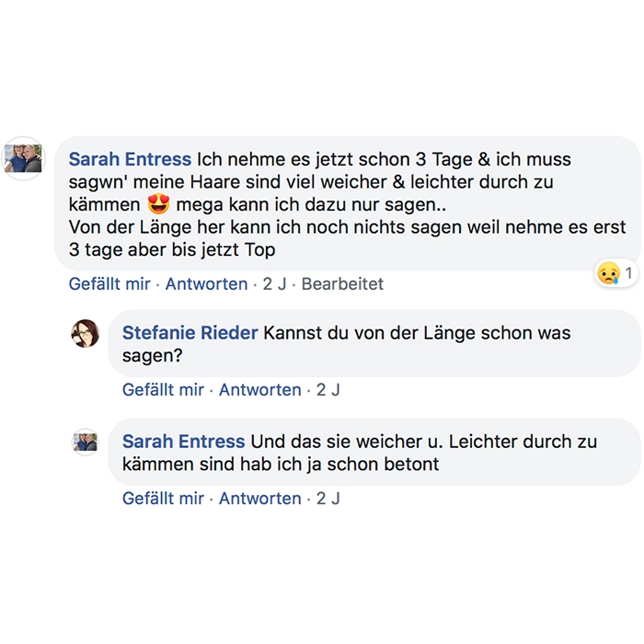Click the small Sarah Entress avatar on the last reply

(x=85, y=442)
